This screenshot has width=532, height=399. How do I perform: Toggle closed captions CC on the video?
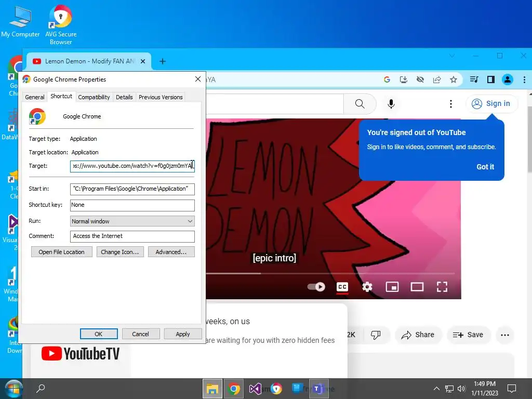[342, 287]
